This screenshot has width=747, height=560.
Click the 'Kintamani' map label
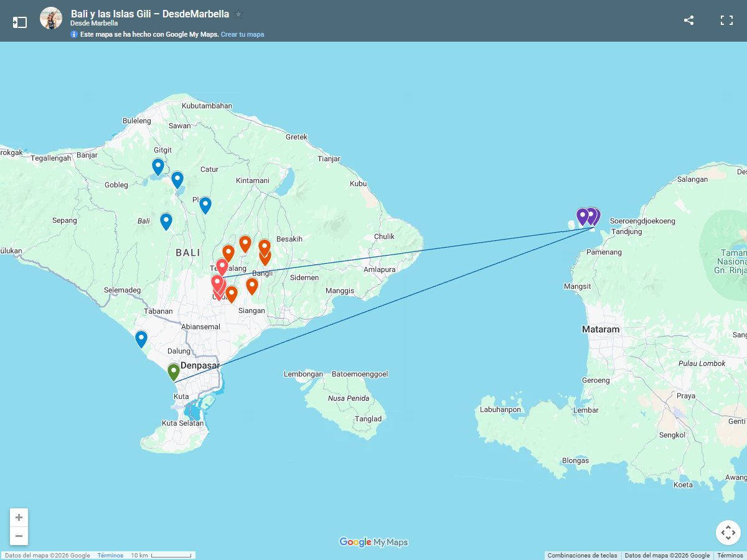253,180
